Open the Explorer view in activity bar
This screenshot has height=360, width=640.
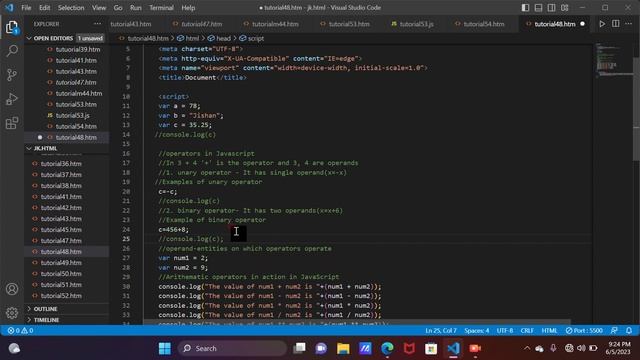(12, 27)
